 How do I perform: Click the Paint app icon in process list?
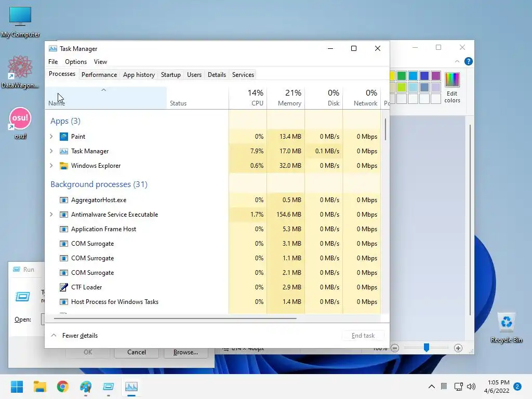(64, 137)
